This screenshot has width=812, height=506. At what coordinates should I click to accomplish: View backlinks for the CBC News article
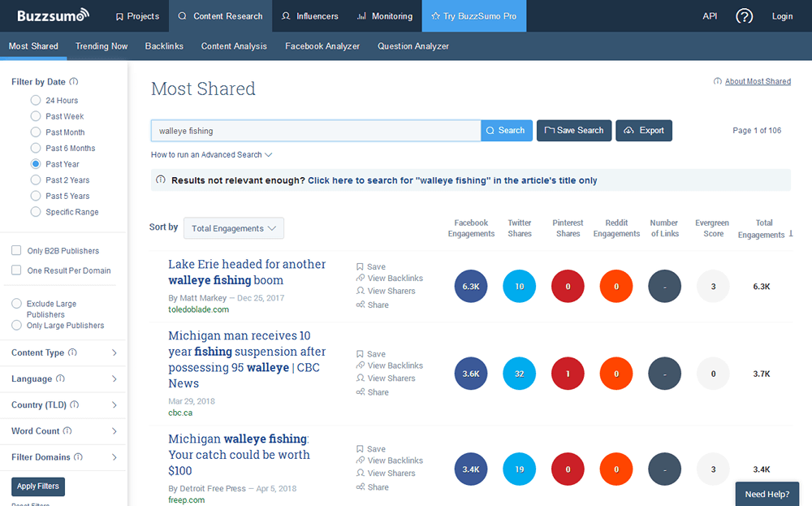390,365
